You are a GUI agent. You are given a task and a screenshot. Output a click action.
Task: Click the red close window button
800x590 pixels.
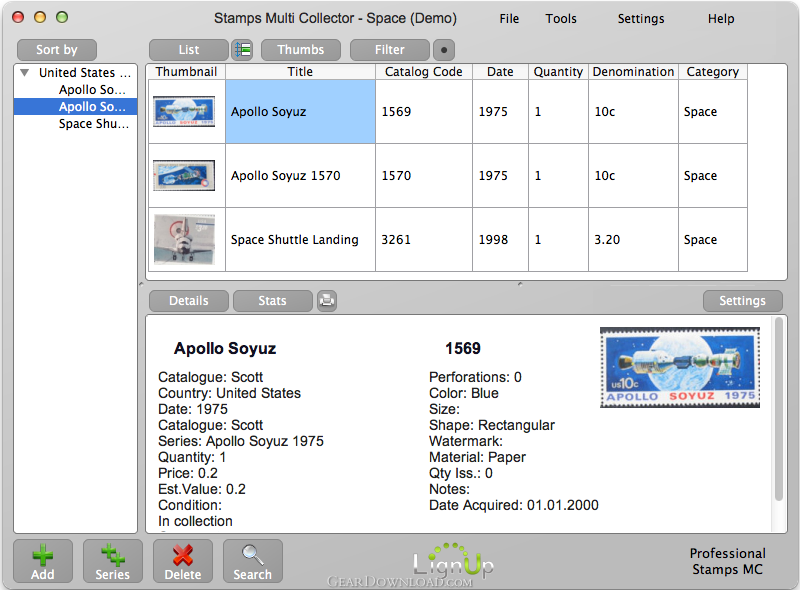click(18, 17)
